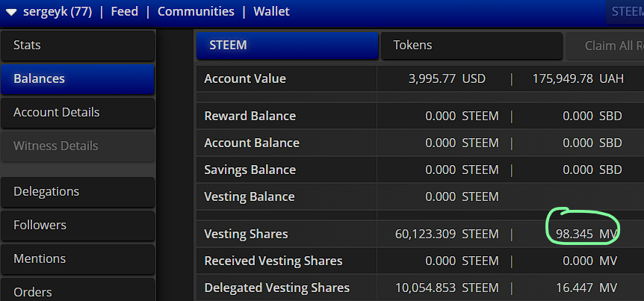Open the account dropdown arrow beside sergeyk
The width and height of the screenshot is (644, 301).
coord(11,12)
